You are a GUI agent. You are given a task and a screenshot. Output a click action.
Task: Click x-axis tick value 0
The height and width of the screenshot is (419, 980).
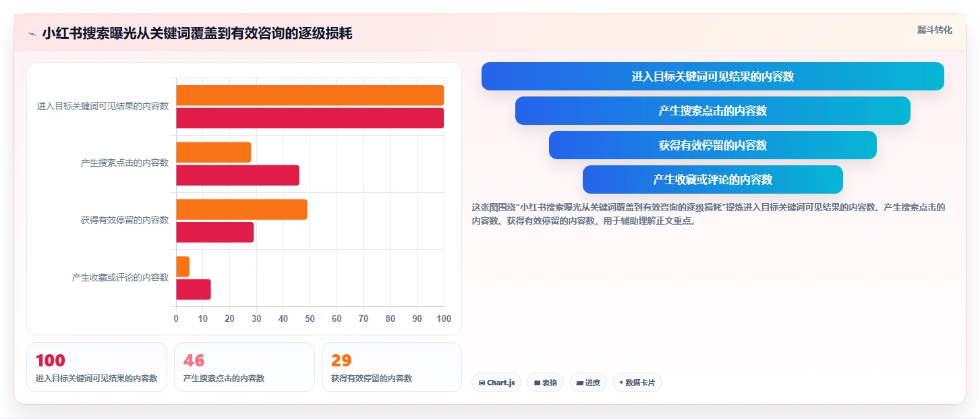coord(177,319)
